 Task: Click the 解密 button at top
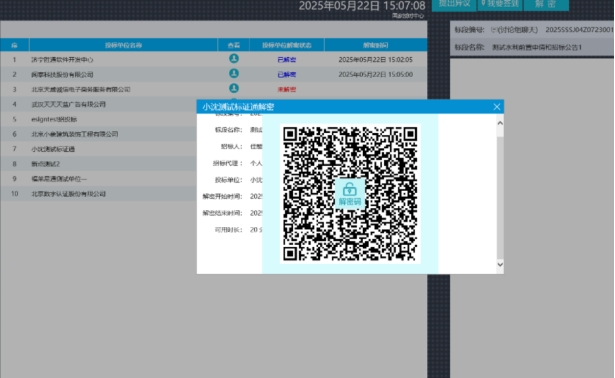pyautogui.click(x=546, y=4)
